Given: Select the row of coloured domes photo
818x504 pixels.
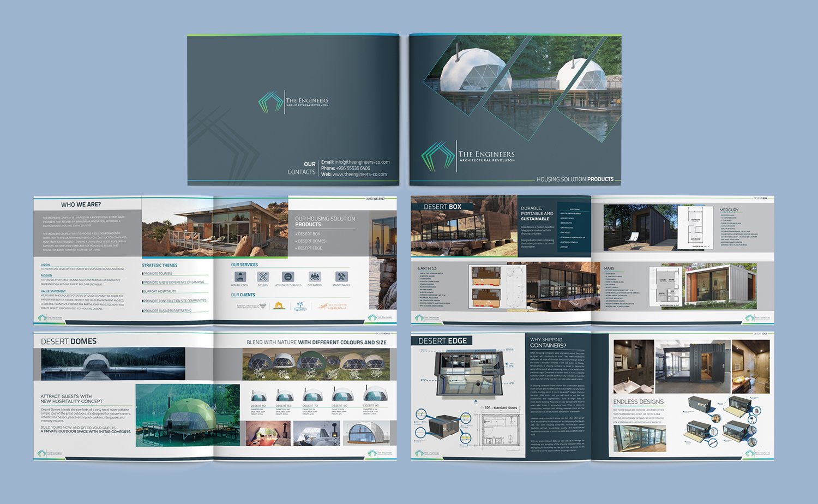Looking at the screenshot, I should [316, 365].
